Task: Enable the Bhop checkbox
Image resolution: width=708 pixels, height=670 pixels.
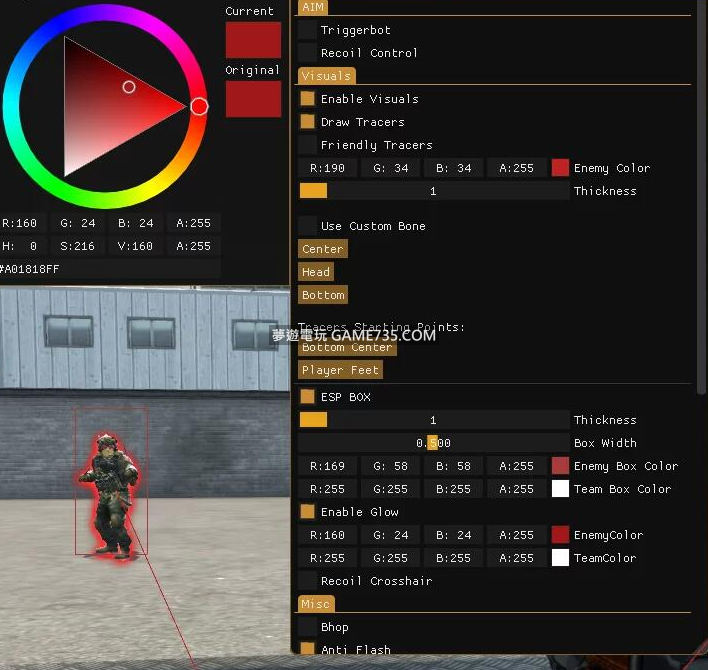Action: [x=307, y=627]
